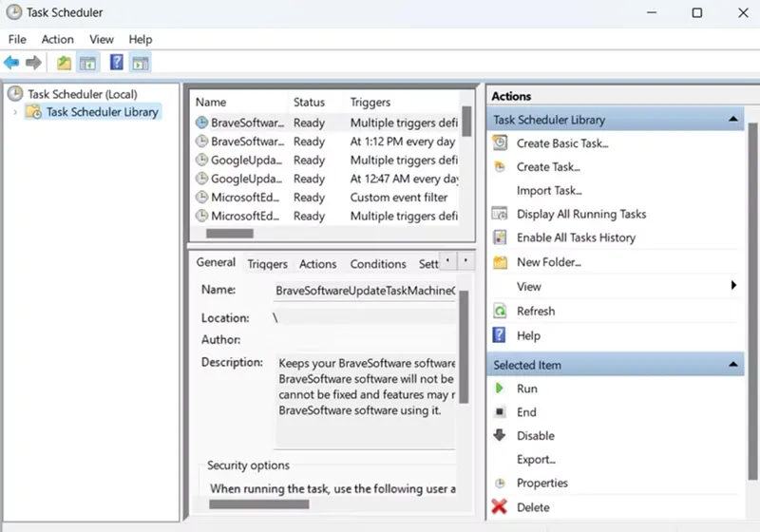Image resolution: width=760 pixels, height=532 pixels.
Task: Click the Back arrow in the toolbar
Action: click(x=11, y=63)
